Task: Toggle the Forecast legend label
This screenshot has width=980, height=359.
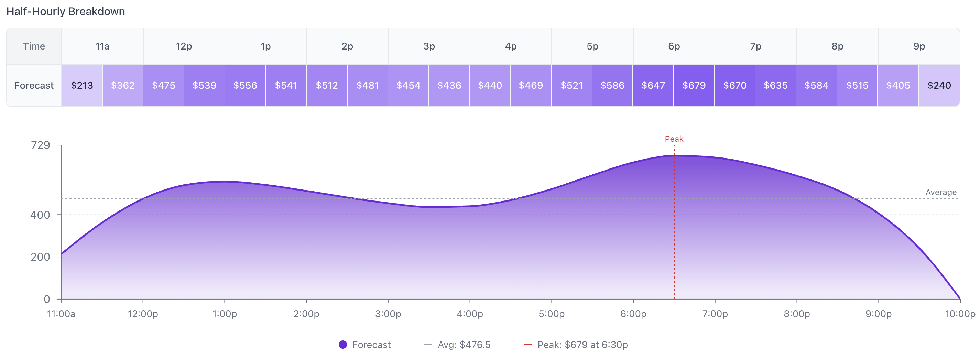Action: tap(371, 345)
